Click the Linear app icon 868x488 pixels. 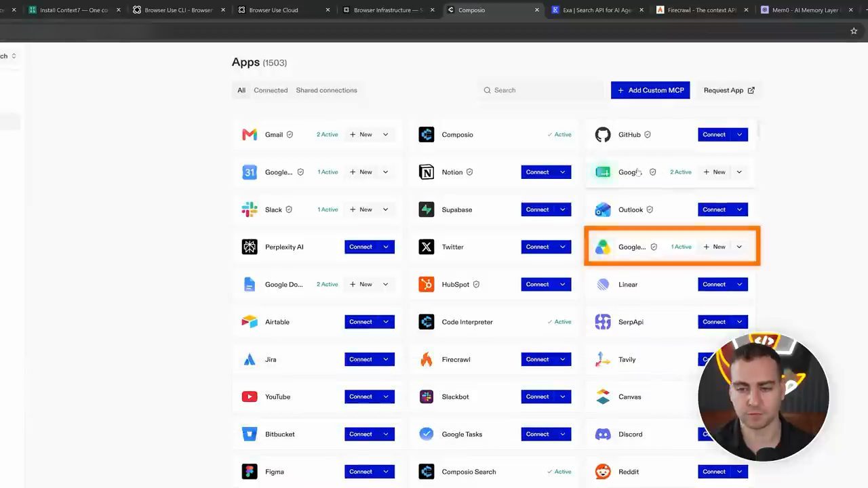[x=603, y=285]
